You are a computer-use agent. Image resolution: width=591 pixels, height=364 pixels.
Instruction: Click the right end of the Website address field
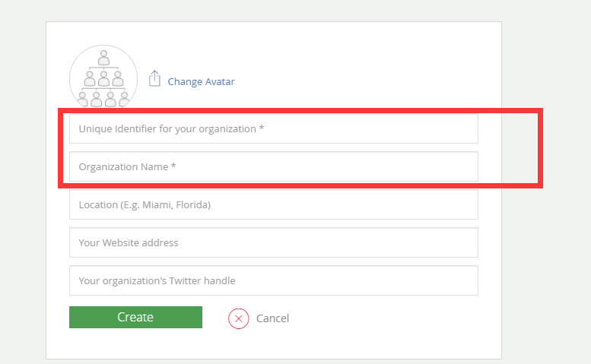pos(456,242)
